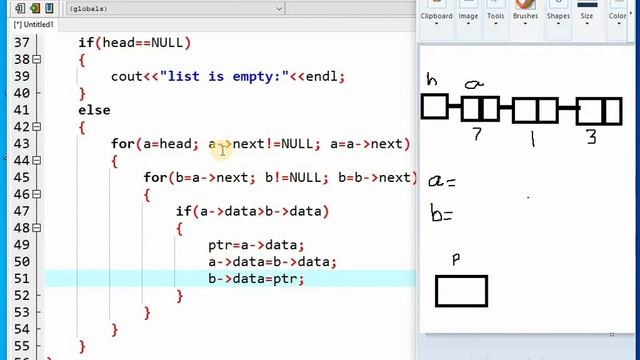Switch to the [*] Untitled1 editor tab
Screen dimensions: 640x360
tap(33, 24)
